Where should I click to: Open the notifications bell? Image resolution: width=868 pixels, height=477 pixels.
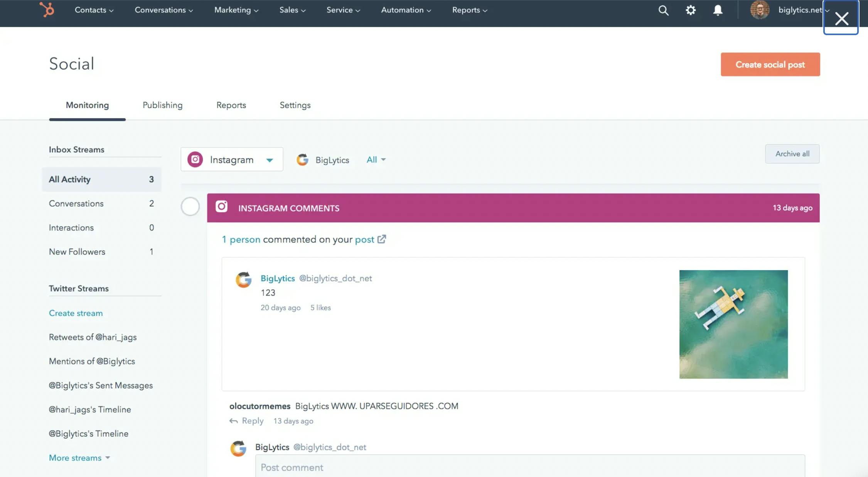pyautogui.click(x=718, y=10)
